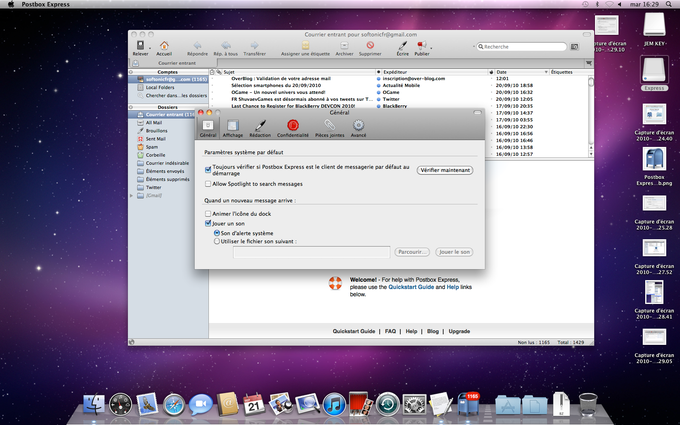Open the OverBlog validation message
This screenshot has height=425, width=680.
(399, 78)
